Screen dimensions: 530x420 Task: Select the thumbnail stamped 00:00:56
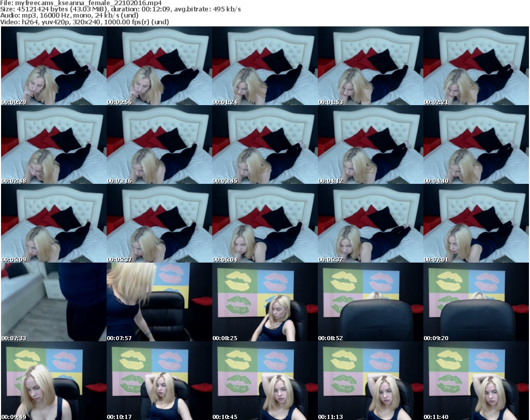point(159,66)
